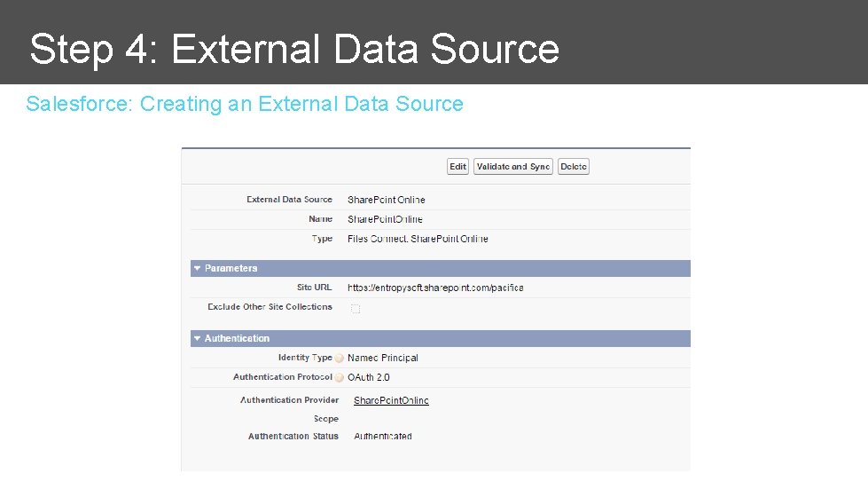Click the Validate and Sync button
Screen dimensions: 868x489
click(x=513, y=167)
